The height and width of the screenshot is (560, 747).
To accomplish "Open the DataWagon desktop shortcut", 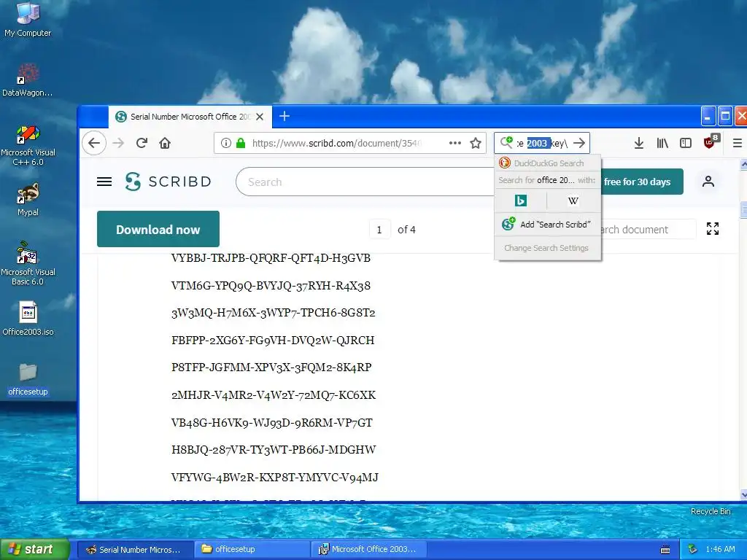I will [28, 80].
